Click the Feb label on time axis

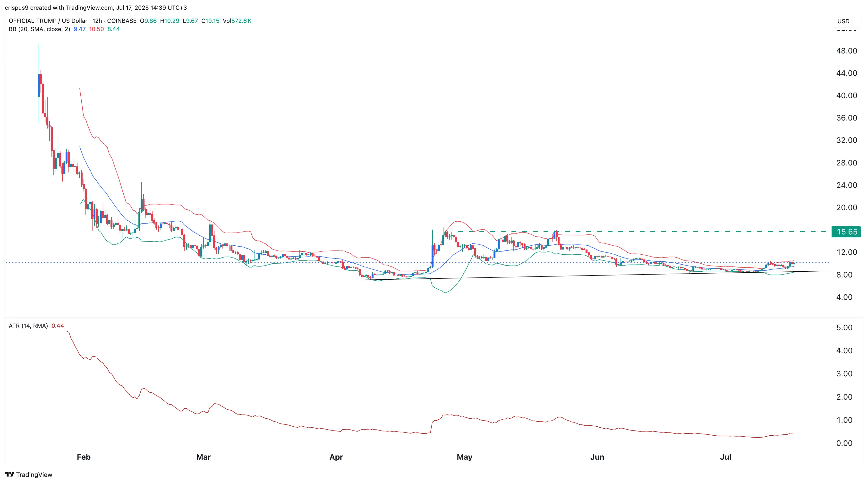(84, 457)
